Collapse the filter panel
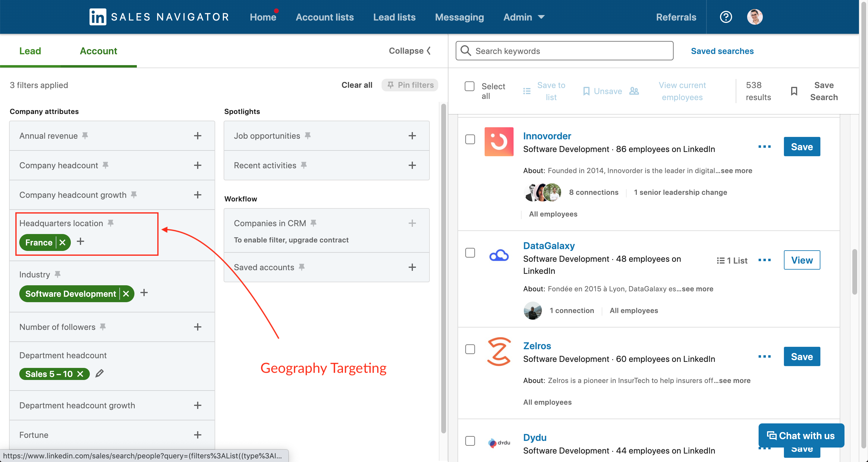Viewport: 868px width, 462px height. click(409, 51)
